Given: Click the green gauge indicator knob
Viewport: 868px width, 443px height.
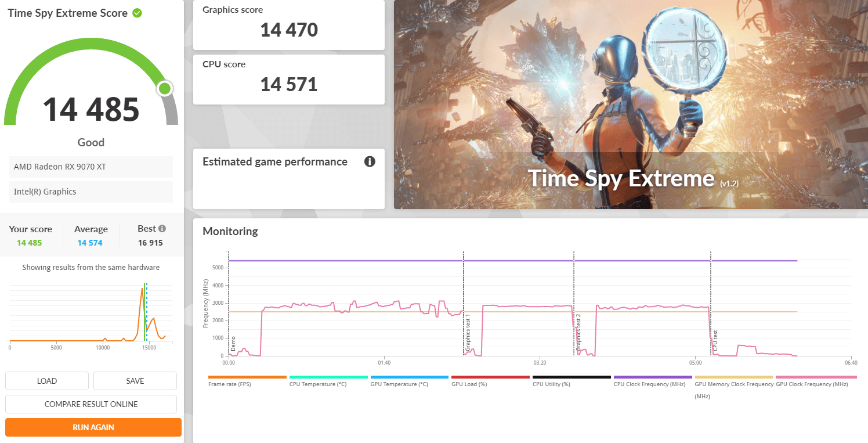Looking at the screenshot, I should 165,88.
